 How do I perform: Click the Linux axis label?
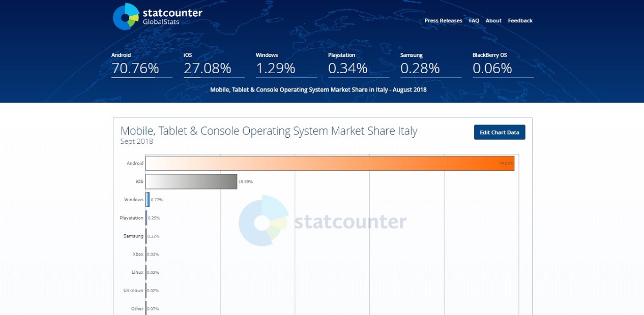click(137, 272)
